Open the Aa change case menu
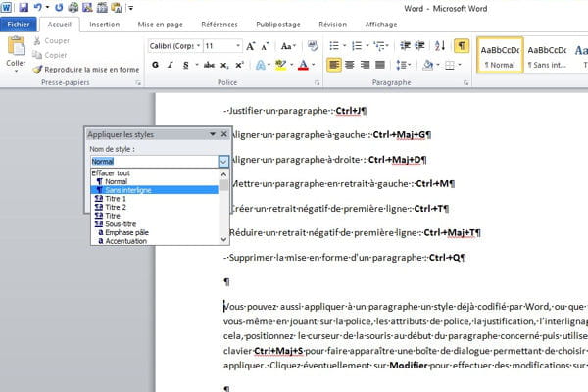Viewport: 588px width, 392px height. [x=288, y=46]
